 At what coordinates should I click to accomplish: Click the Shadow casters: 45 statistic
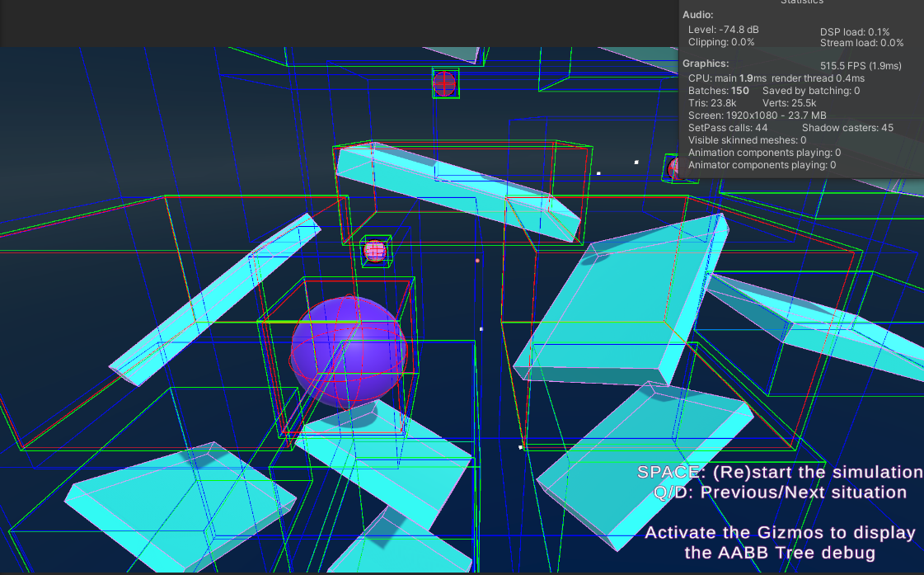pyautogui.click(x=847, y=128)
